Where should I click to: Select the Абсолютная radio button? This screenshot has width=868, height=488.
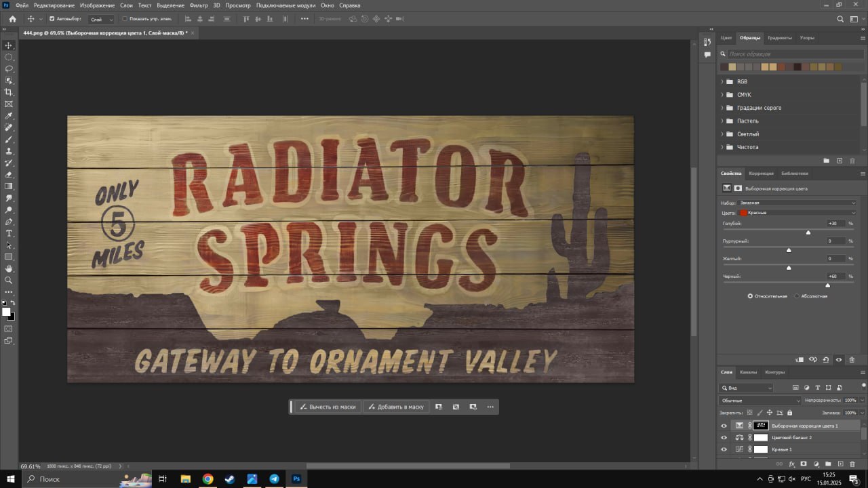click(797, 296)
